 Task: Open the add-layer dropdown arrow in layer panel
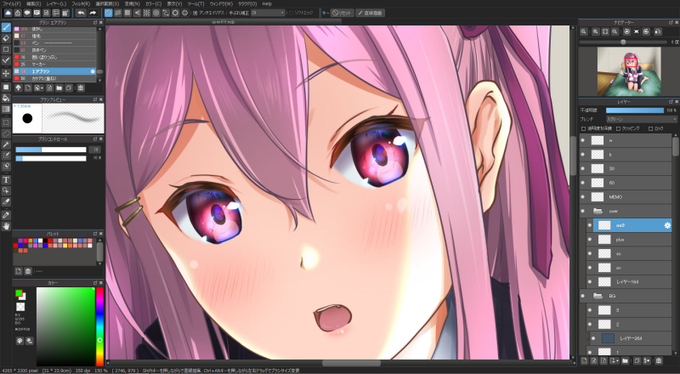pos(614,361)
